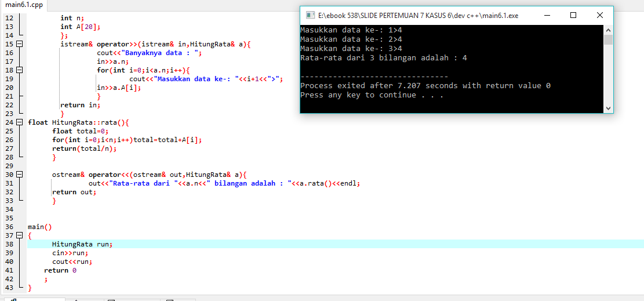Click the 'return 0' statement in main

[x=60, y=270]
